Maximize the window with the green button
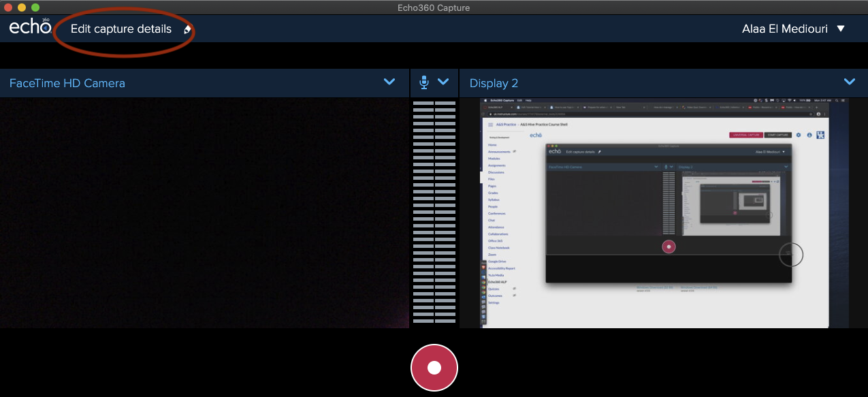868x397 pixels. pyautogui.click(x=35, y=7)
